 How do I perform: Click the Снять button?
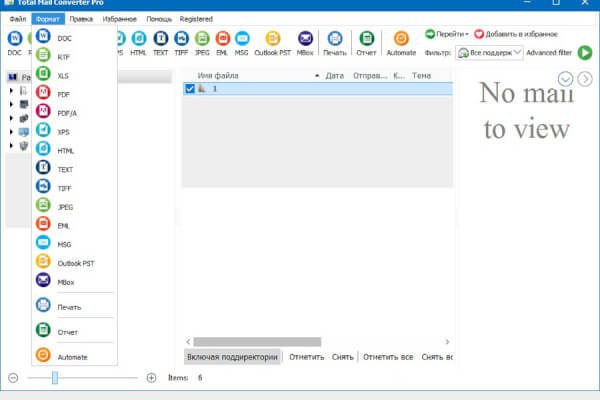coord(342,357)
